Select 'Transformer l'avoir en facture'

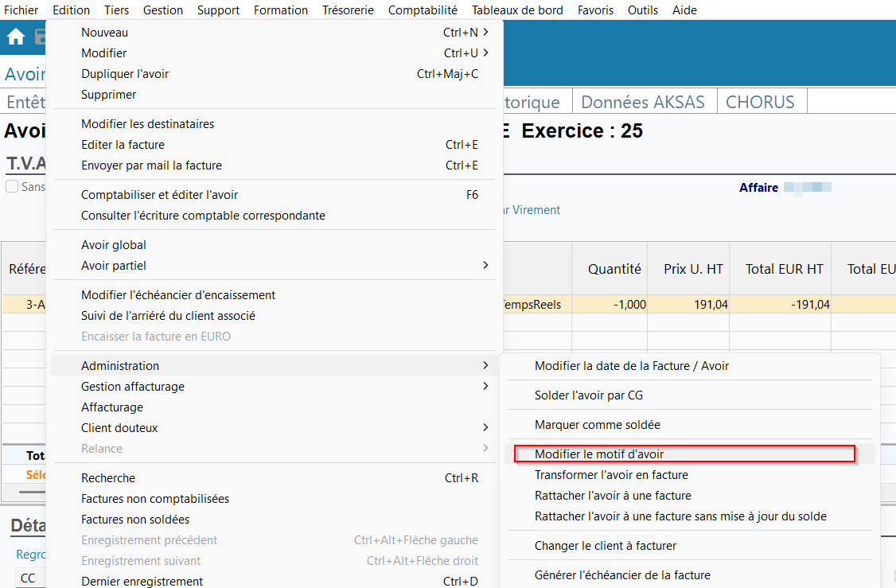pos(611,475)
